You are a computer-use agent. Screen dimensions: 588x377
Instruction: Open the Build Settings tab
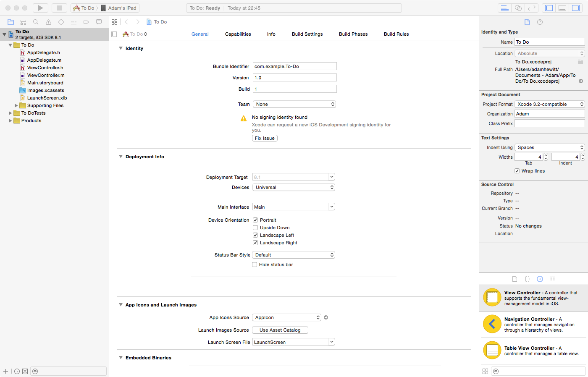[307, 34]
